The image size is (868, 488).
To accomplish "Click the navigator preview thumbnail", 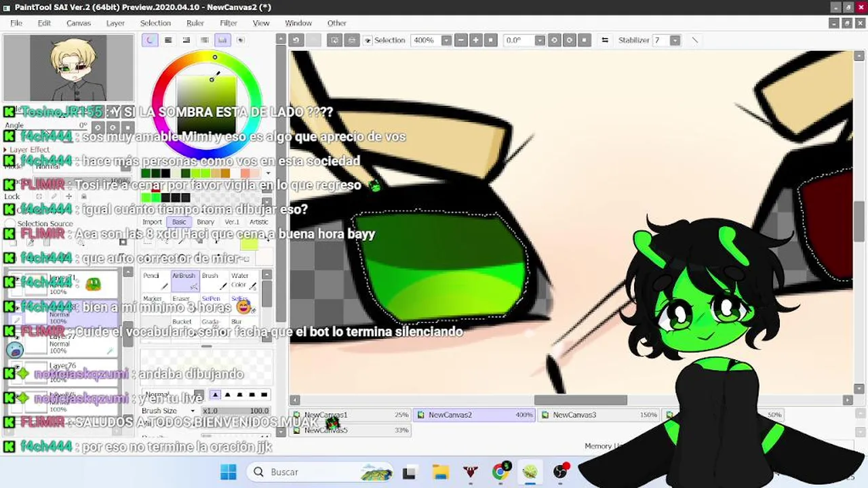I will (68, 68).
